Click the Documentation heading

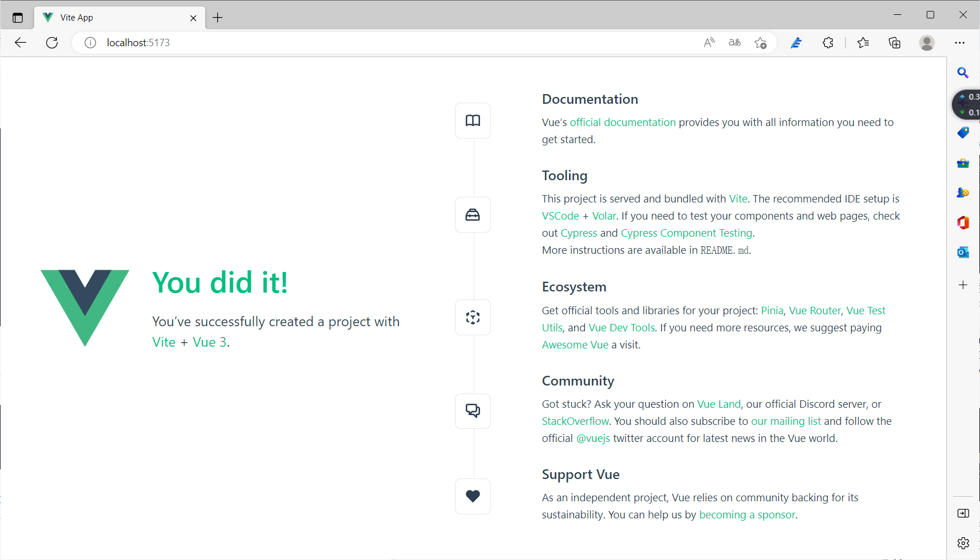tap(590, 99)
